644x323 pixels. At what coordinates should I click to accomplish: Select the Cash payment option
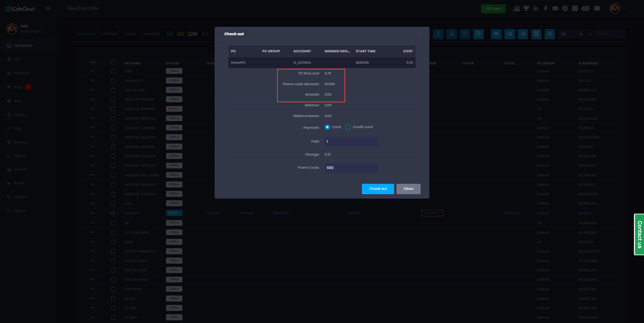click(x=327, y=127)
